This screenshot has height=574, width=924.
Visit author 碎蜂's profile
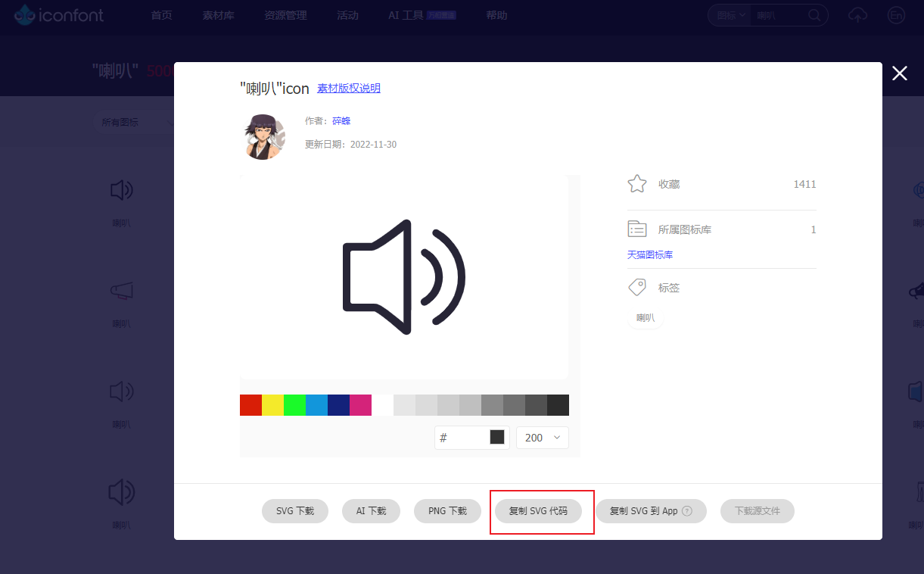pyautogui.click(x=341, y=121)
